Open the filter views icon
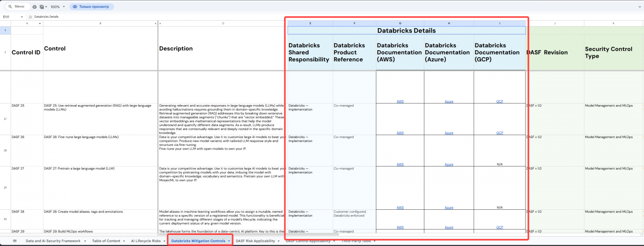The width and height of the screenshot is (644, 246). coord(42,7)
